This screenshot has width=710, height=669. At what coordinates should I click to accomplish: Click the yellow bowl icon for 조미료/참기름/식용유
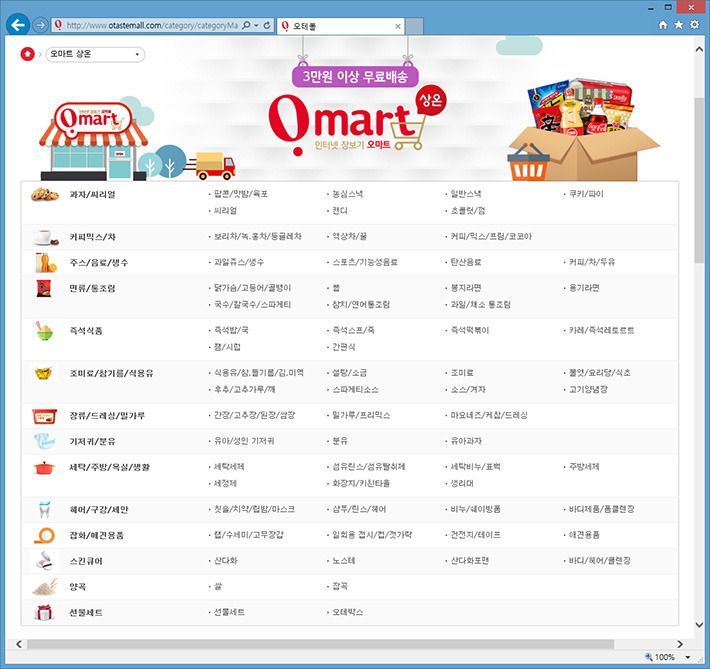pos(43,373)
